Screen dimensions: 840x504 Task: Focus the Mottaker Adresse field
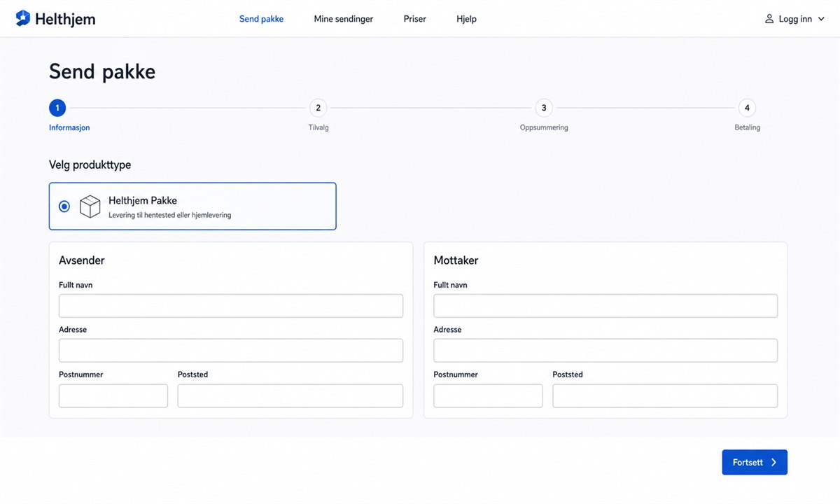click(x=605, y=351)
